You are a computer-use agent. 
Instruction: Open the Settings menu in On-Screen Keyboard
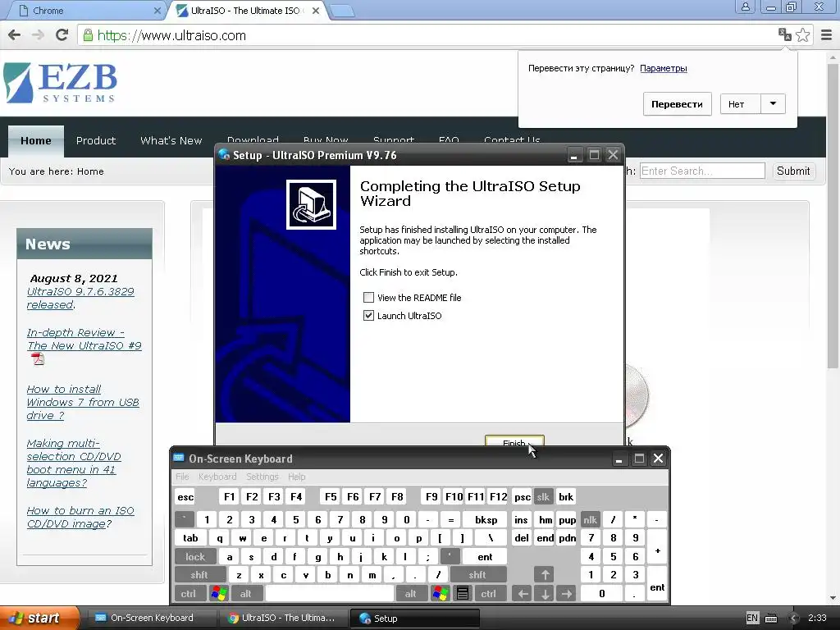pos(262,477)
